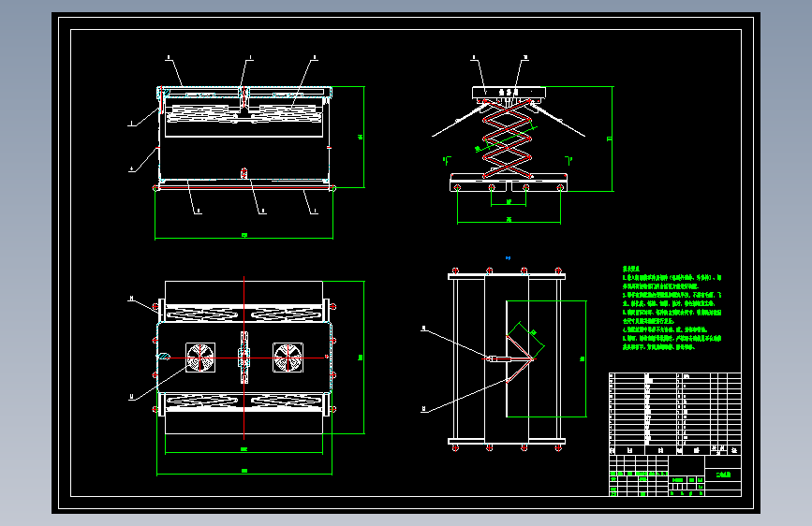Image resolution: width=812 pixels, height=526 pixels.
Task: Select the parts list table above title block
Action: [674, 414]
